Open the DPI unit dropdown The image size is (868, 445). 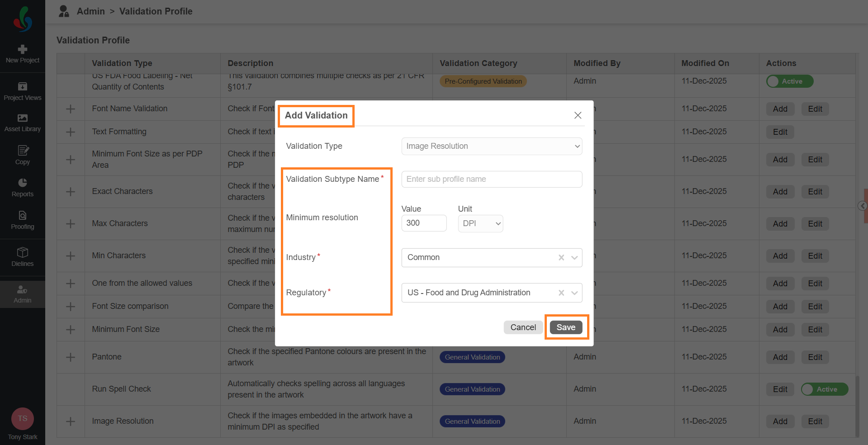(x=480, y=223)
